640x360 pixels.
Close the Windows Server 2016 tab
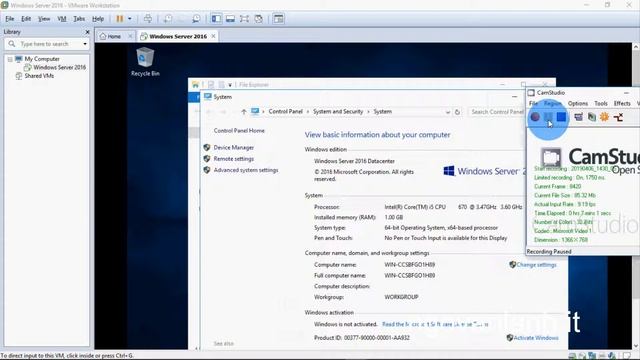tap(213, 36)
